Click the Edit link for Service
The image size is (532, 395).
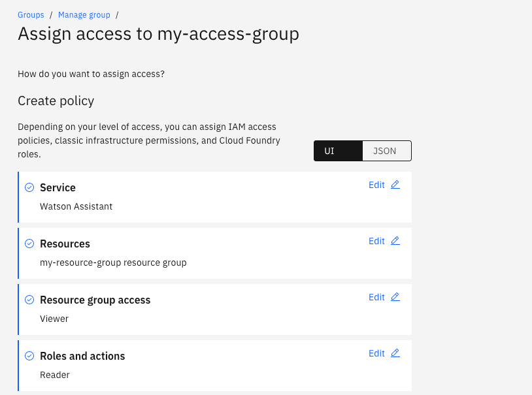point(376,185)
